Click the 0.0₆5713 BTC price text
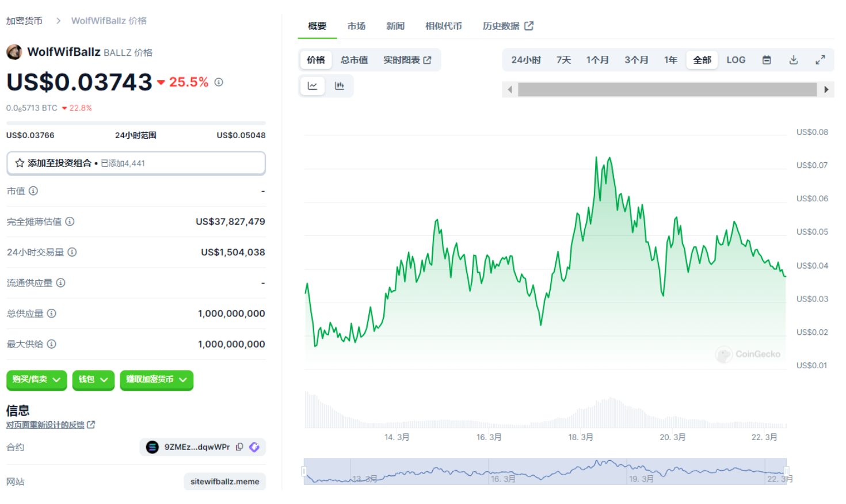The width and height of the screenshot is (846, 504). coord(32,108)
